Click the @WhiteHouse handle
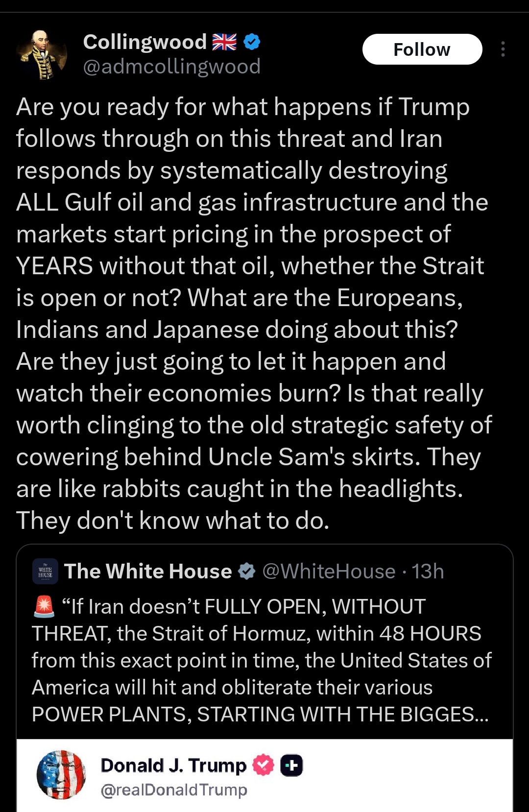529x812 pixels. coord(329,572)
